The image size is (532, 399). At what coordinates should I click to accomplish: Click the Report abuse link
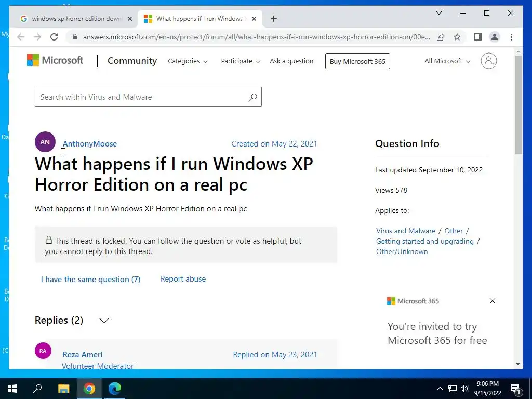183,279
